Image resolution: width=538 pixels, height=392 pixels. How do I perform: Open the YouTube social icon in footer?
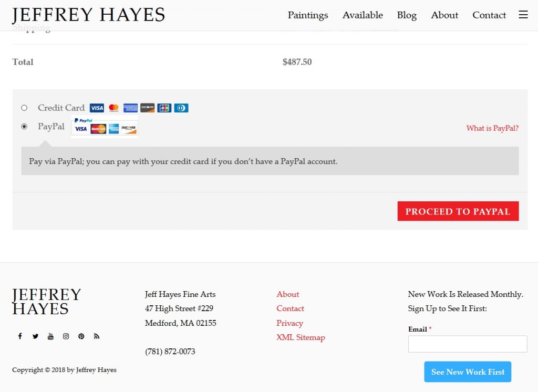50,336
